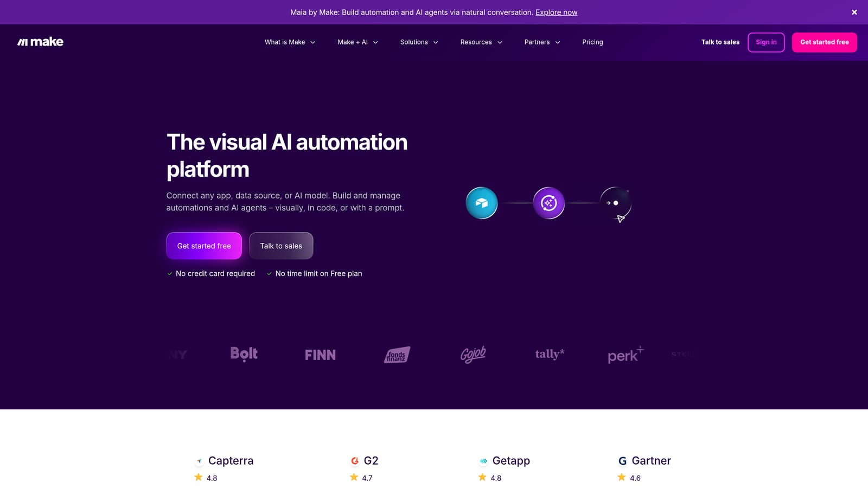Click header Get started free button
Screen dimensions: 868x488
(x=824, y=42)
